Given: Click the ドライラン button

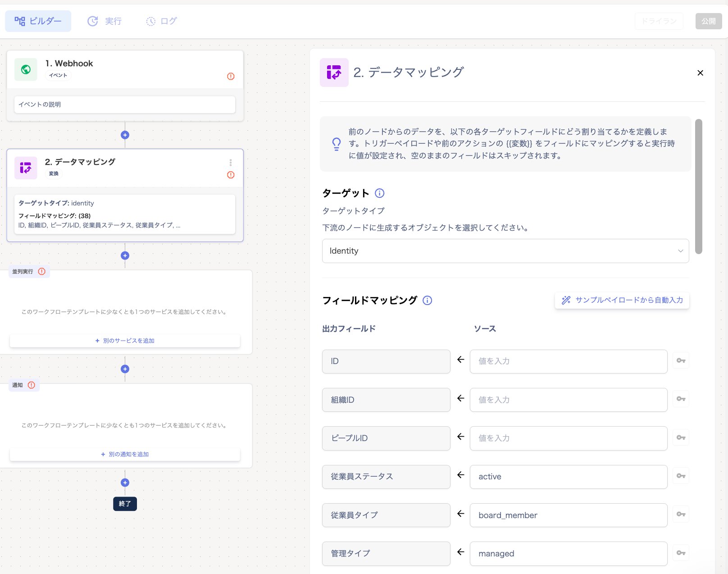Looking at the screenshot, I should tap(659, 21).
